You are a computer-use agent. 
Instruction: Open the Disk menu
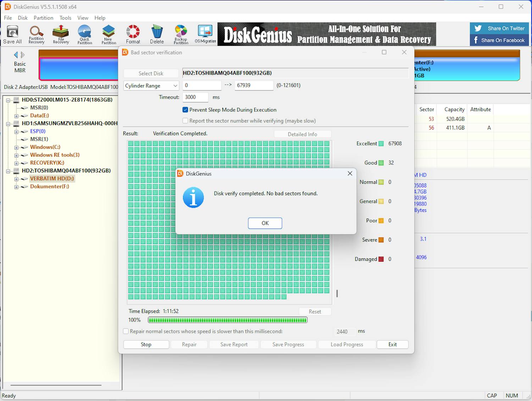(x=23, y=18)
